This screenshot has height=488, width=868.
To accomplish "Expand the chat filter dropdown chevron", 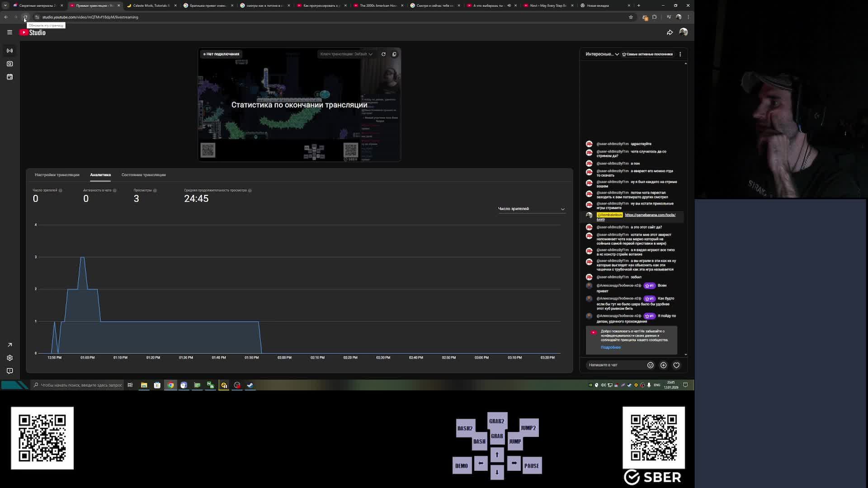I will click(x=617, y=54).
